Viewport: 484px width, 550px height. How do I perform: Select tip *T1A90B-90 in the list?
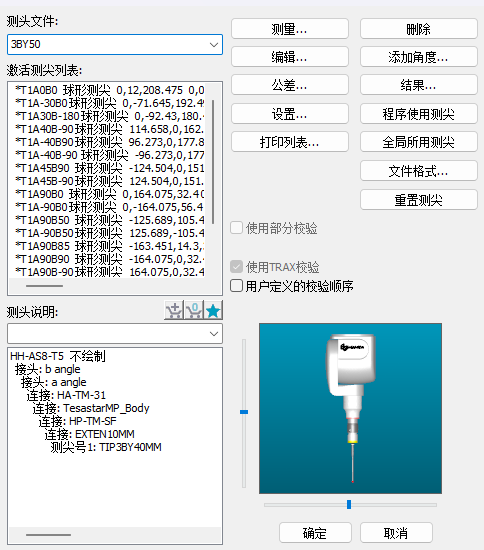point(109,272)
